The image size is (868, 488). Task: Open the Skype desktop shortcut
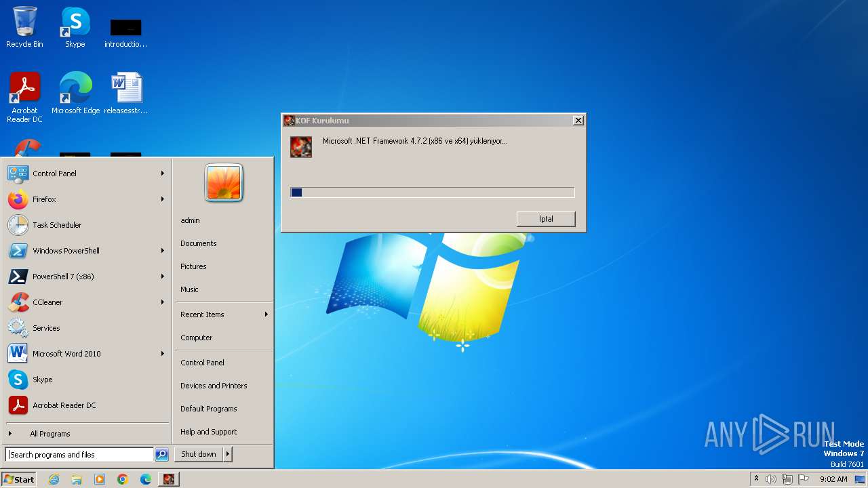tap(75, 27)
